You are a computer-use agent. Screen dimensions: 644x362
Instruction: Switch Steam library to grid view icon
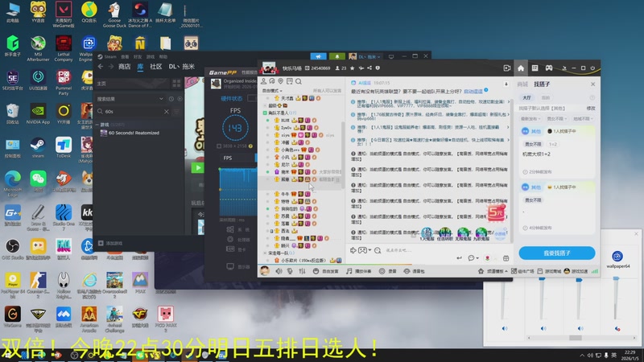point(176,84)
